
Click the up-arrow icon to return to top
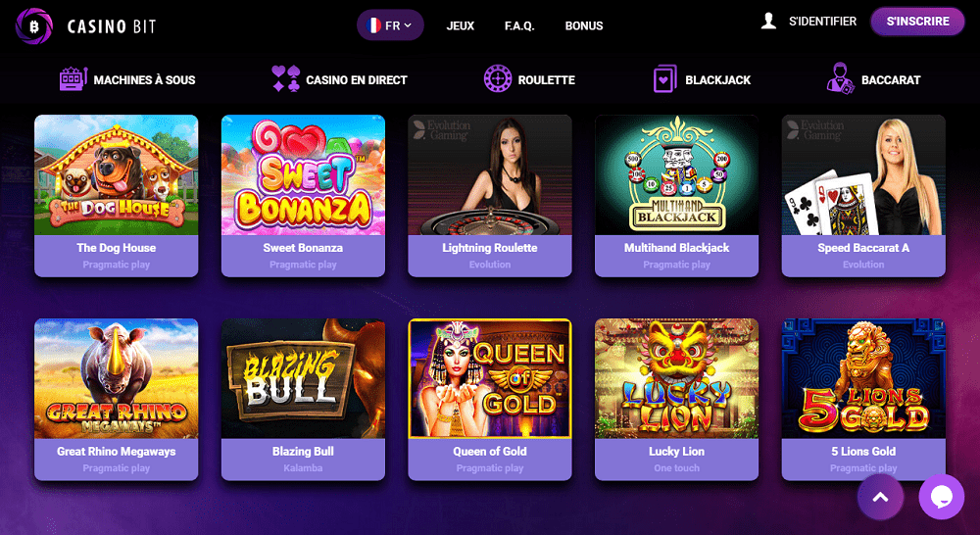[880, 497]
